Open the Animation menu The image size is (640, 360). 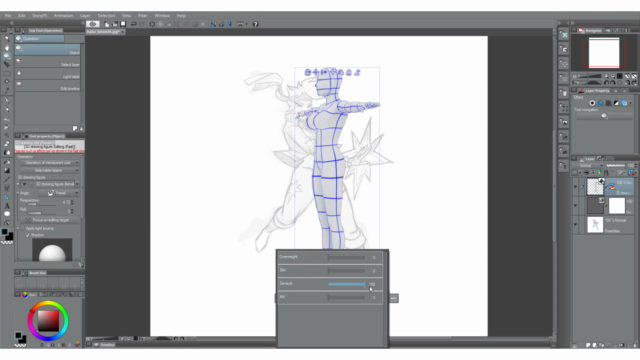click(x=63, y=16)
